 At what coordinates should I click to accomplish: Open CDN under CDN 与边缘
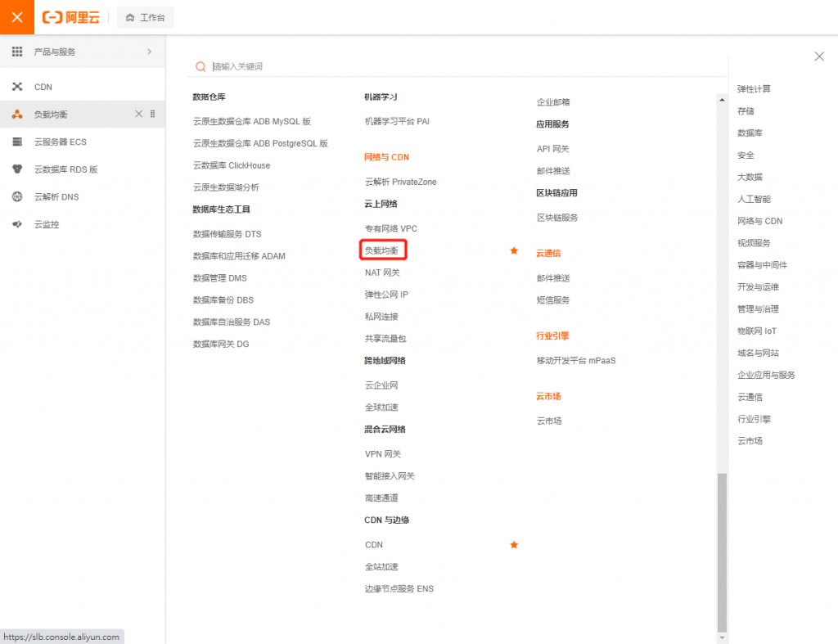373,545
